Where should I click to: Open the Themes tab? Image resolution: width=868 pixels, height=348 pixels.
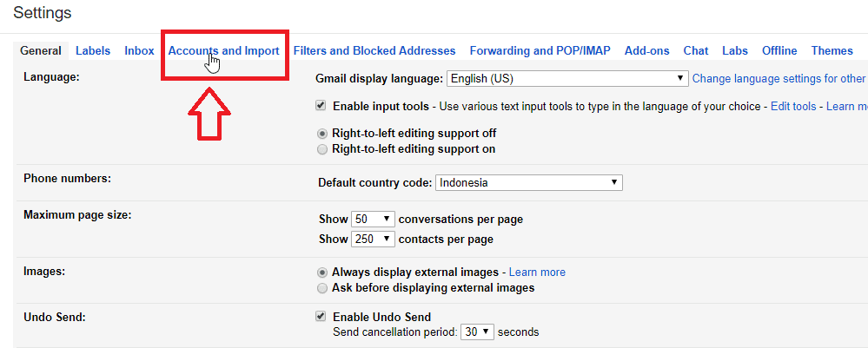(x=832, y=51)
